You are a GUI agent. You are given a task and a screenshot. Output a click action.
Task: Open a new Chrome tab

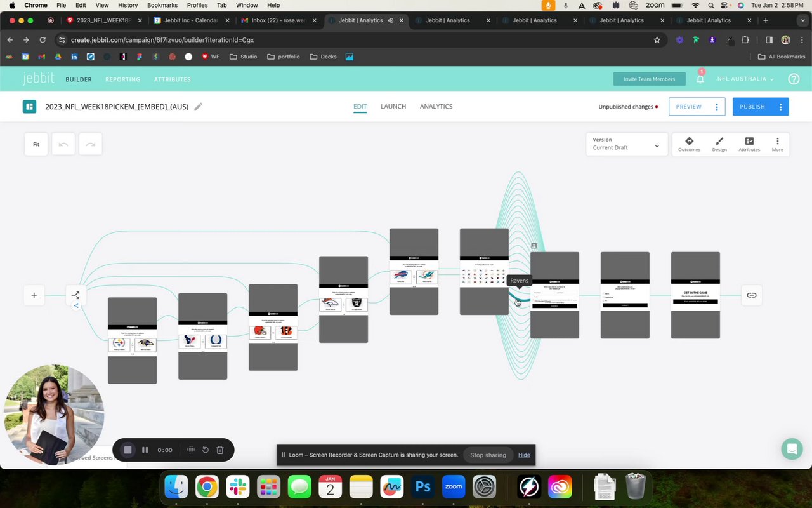point(766,20)
